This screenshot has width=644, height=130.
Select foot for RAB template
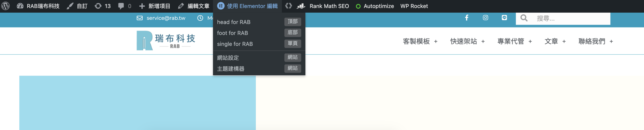pyautogui.click(x=232, y=33)
